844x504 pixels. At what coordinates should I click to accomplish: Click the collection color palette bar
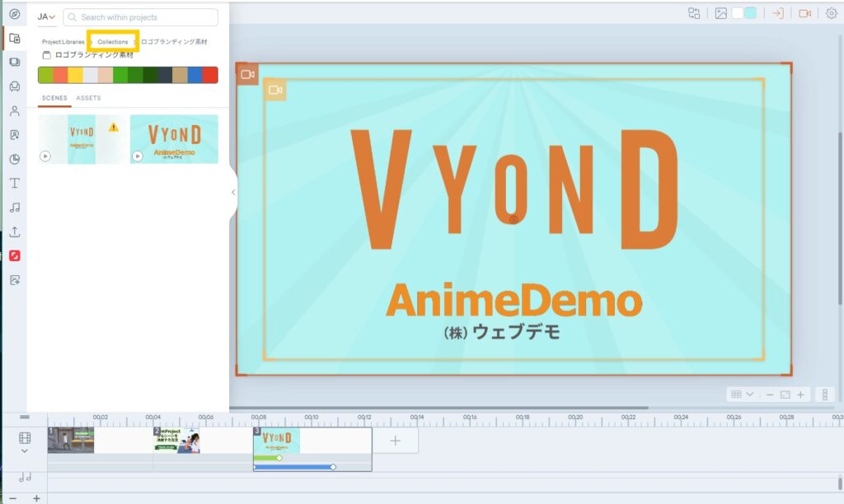(128, 75)
